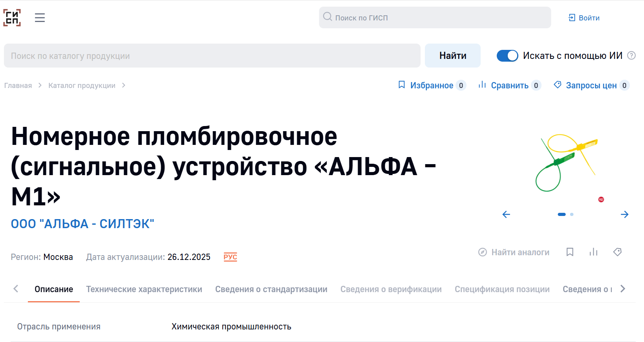This screenshot has width=644, height=342.
Task: Open ООО "АЛЬФА - СИЛТЭК" company link
Action: (82, 224)
